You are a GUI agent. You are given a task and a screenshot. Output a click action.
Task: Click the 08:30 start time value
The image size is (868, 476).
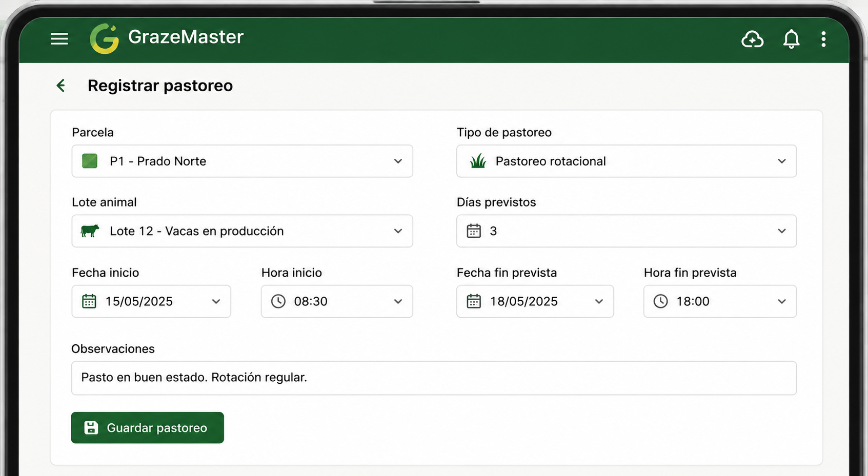click(x=311, y=301)
